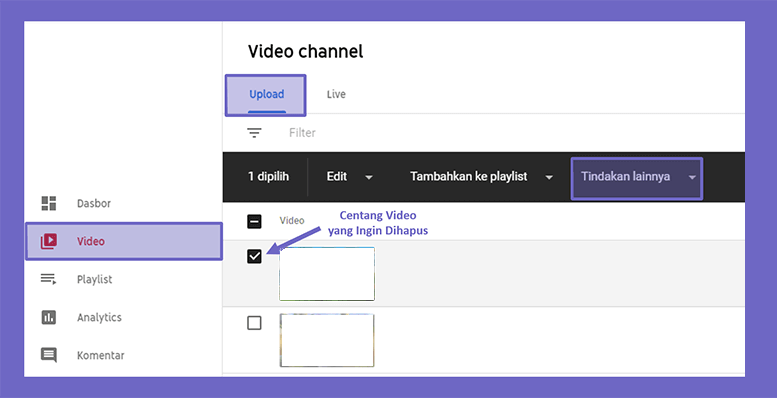This screenshot has height=398, width=777.
Task: Expand the Edit dropdown arrow
Action: click(x=369, y=177)
